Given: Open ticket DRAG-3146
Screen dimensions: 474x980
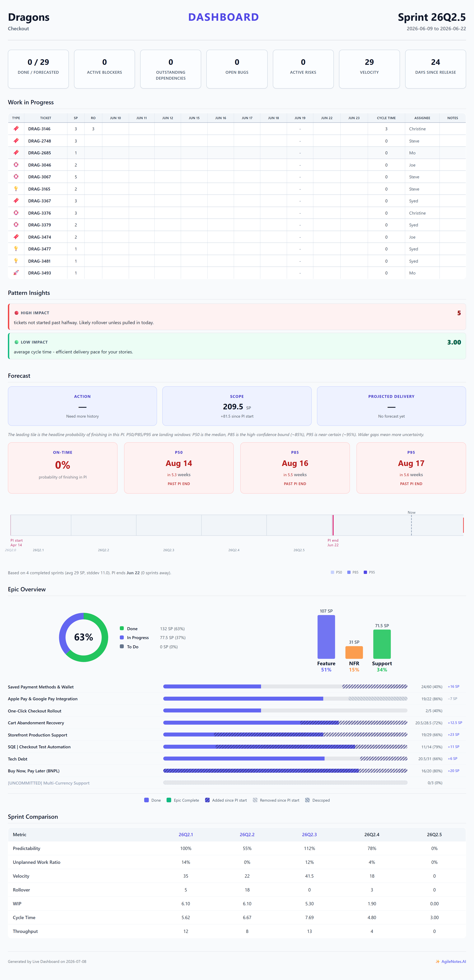Looking at the screenshot, I should [x=39, y=129].
